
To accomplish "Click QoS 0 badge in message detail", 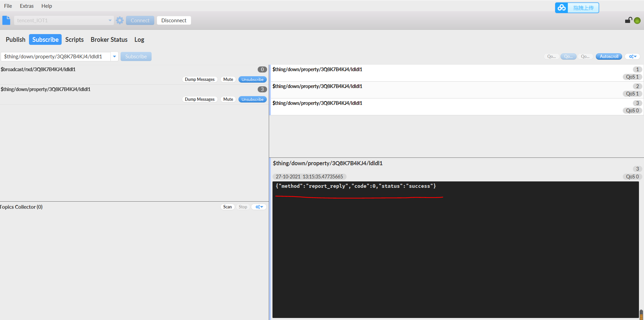I will tap(632, 177).
